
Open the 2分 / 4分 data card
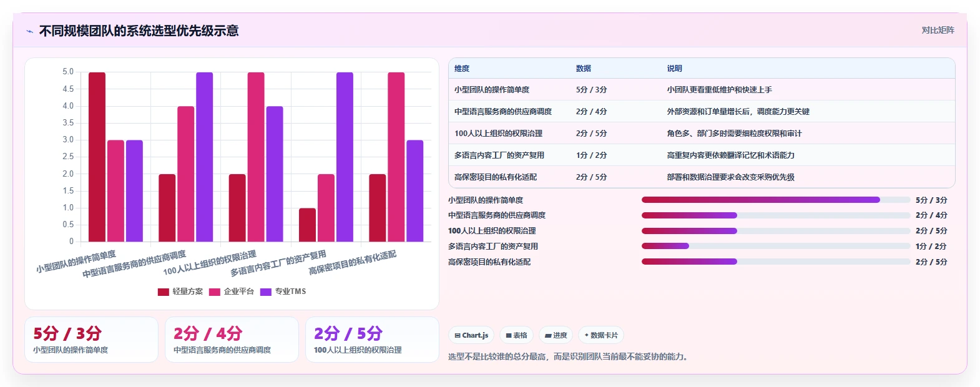coord(232,340)
